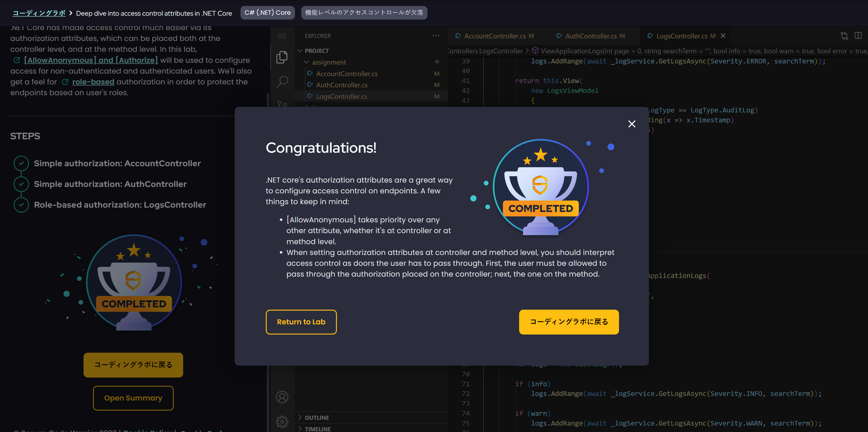This screenshot has width=868, height=432.
Task: Click compare changes icon in editor toolbar
Action: [x=844, y=36]
